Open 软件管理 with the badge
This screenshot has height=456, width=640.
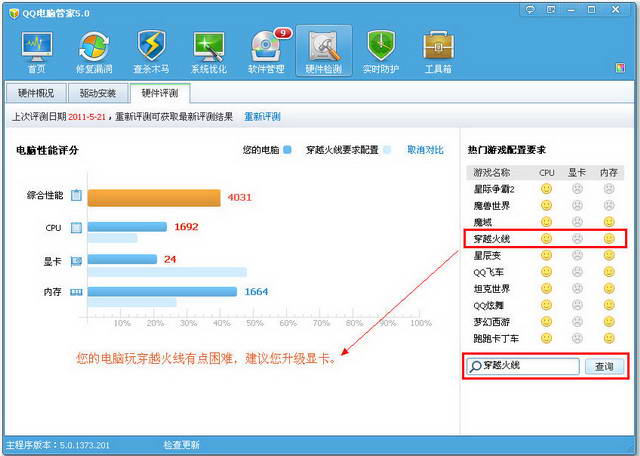coord(266,52)
